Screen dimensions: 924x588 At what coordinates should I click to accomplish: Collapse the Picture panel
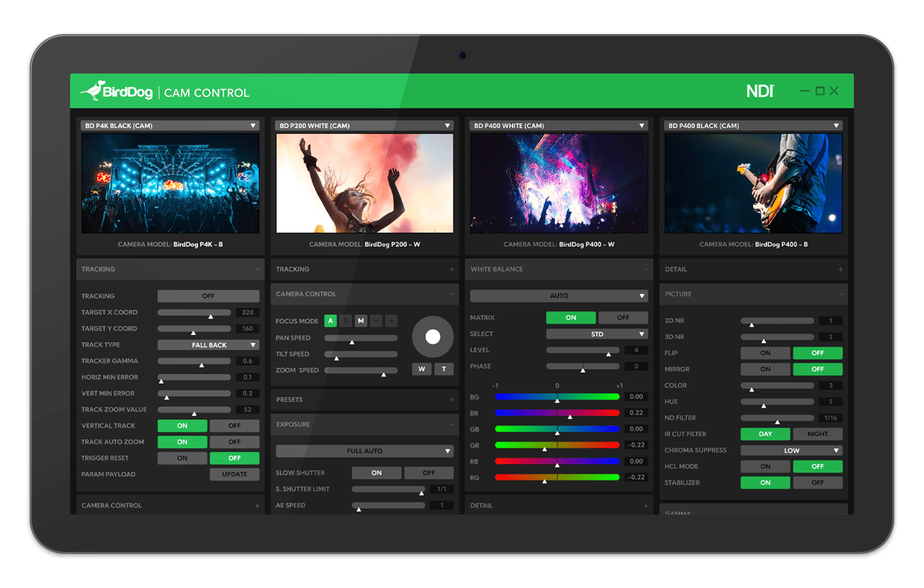[x=840, y=294]
